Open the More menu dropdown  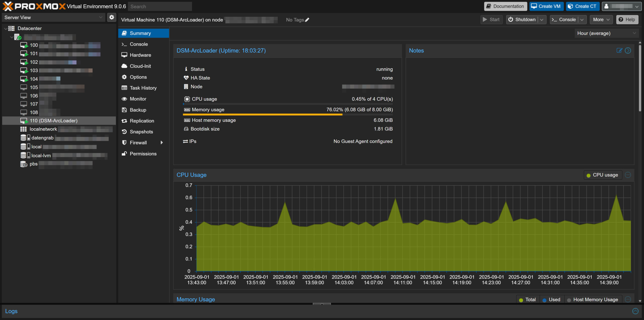(x=601, y=20)
